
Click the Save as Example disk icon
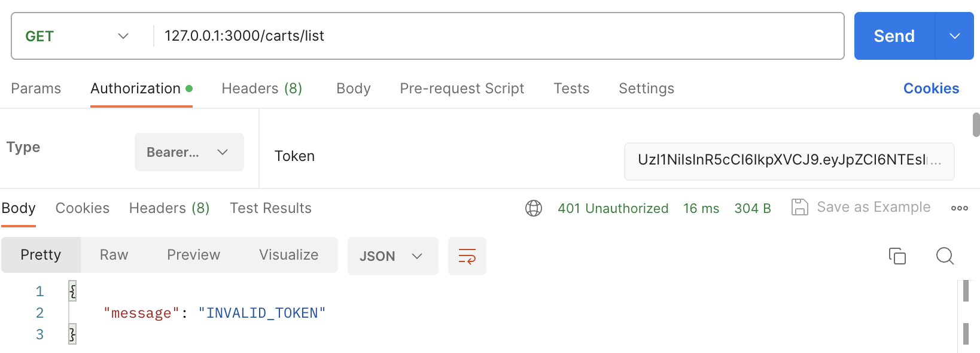click(x=799, y=207)
